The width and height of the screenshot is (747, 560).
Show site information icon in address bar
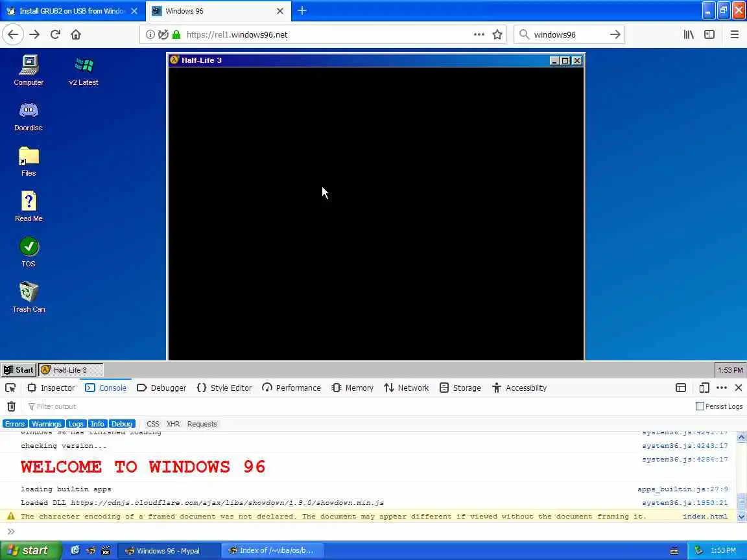pyautogui.click(x=150, y=34)
